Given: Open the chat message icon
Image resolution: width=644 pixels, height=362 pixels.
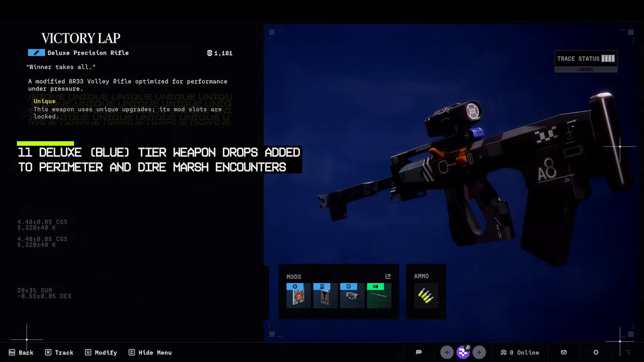Looking at the screenshot, I should pos(419,352).
